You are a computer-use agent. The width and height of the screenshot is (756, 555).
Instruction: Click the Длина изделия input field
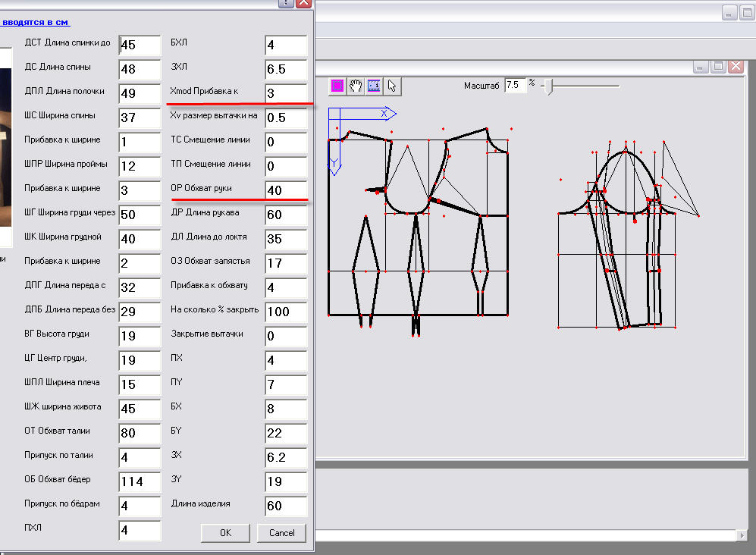pos(286,506)
